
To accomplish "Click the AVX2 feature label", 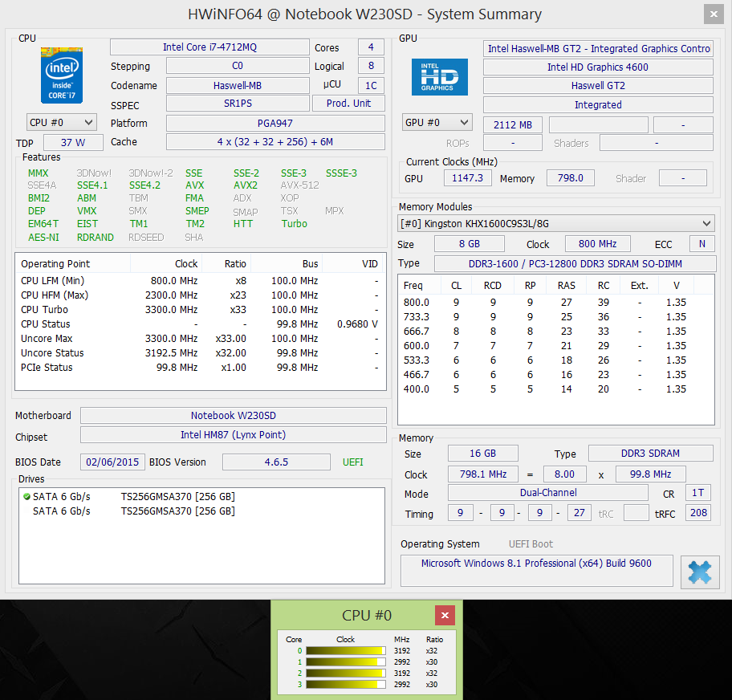I will (x=246, y=185).
